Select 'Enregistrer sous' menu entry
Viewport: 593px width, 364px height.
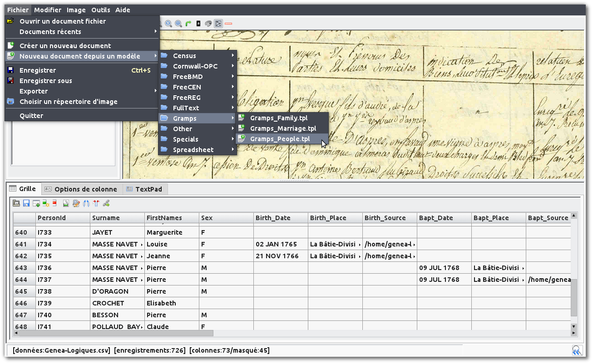pos(82,81)
